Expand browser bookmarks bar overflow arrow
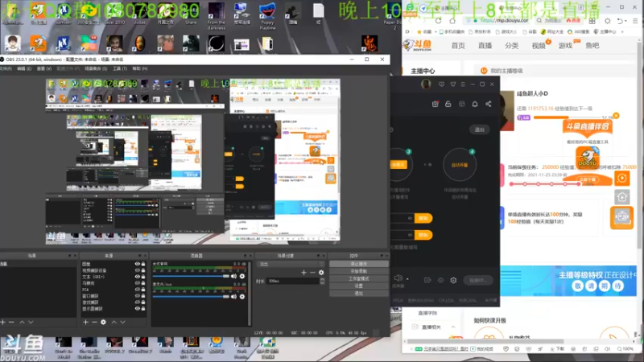This screenshot has height=362, width=644. [x=622, y=31]
